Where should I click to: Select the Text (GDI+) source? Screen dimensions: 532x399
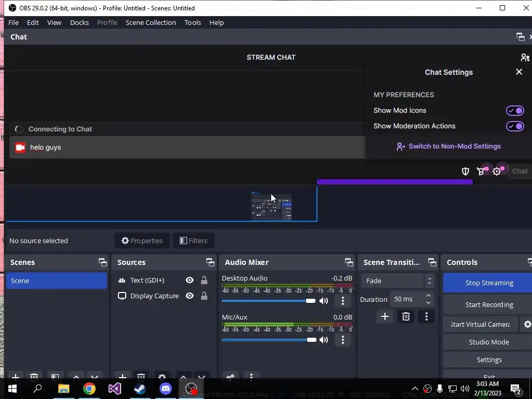pyautogui.click(x=147, y=280)
